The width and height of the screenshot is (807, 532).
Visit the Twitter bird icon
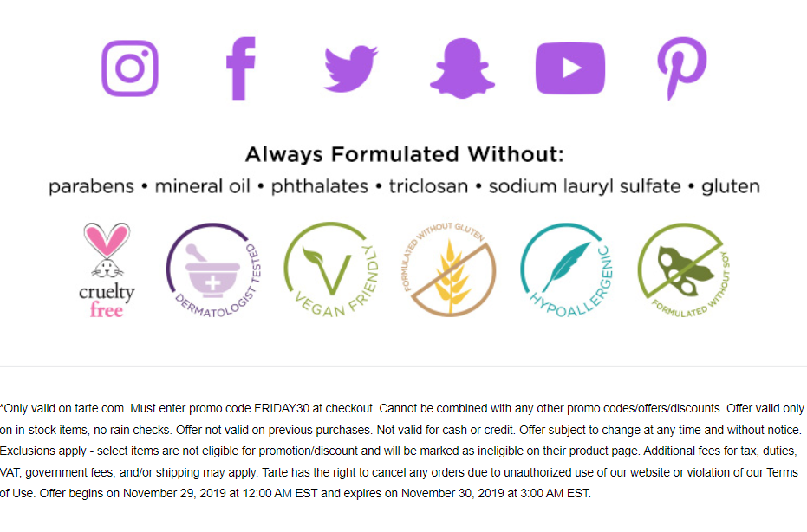click(x=351, y=69)
